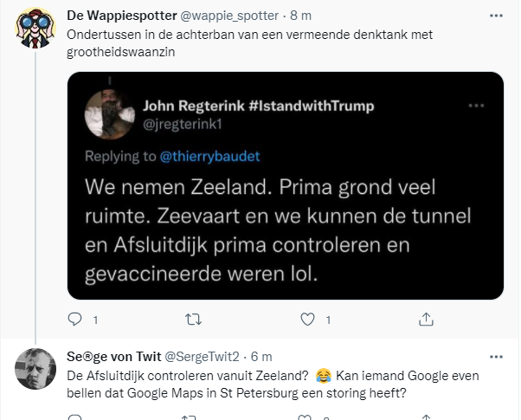This screenshot has width=521, height=420.
Task: Open the quoted tweet about Zeeland
Action: pos(286,229)
